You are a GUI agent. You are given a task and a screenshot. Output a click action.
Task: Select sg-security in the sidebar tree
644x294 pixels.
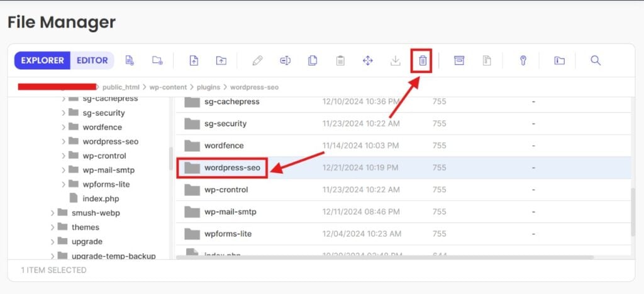104,113
